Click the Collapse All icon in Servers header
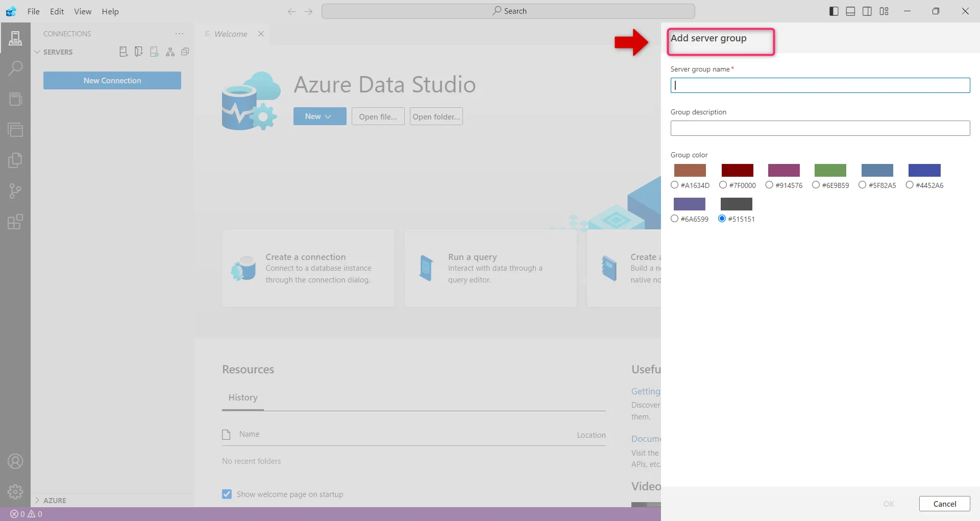The width and height of the screenshot is (980, 521). [x=185, y=52]
